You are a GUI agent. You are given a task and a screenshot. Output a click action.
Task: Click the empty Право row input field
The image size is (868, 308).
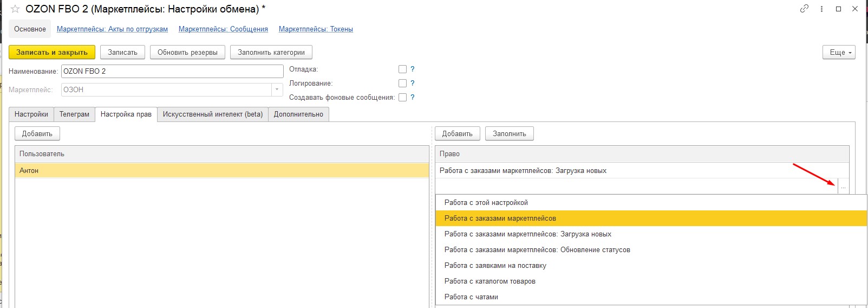pyautogui.click(x=636, y=187)
